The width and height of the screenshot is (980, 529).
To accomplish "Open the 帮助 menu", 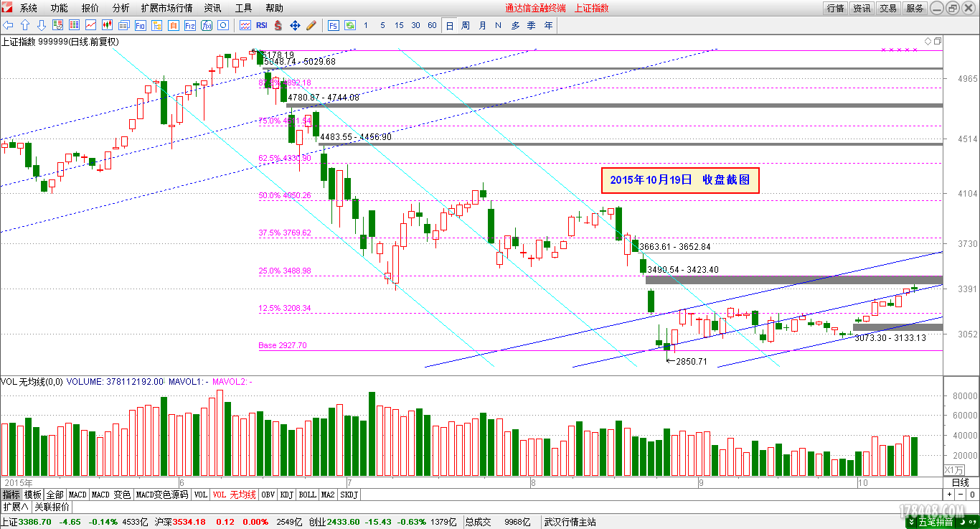I will point(275,8).
